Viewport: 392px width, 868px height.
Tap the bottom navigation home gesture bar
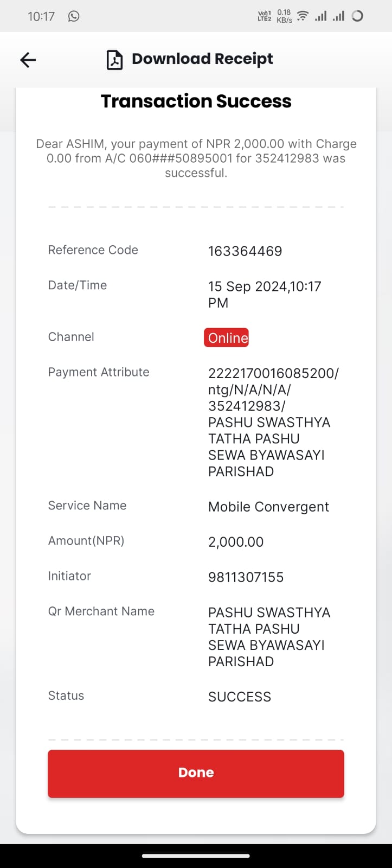coord(196,856)
